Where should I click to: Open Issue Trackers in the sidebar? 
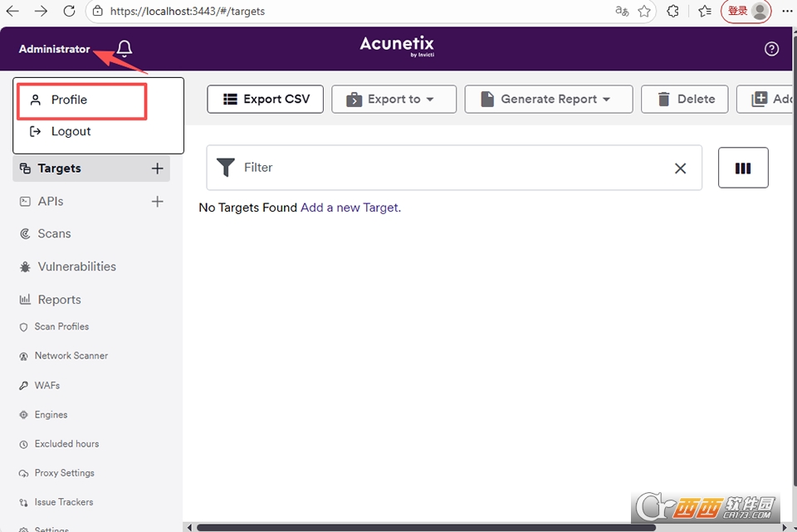[x=64, y=502]
